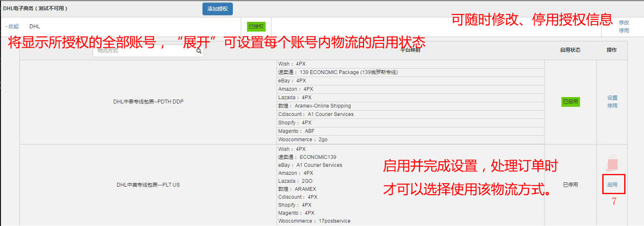Select DHL中美专线包裹---PLT US name

pos(148,185)
